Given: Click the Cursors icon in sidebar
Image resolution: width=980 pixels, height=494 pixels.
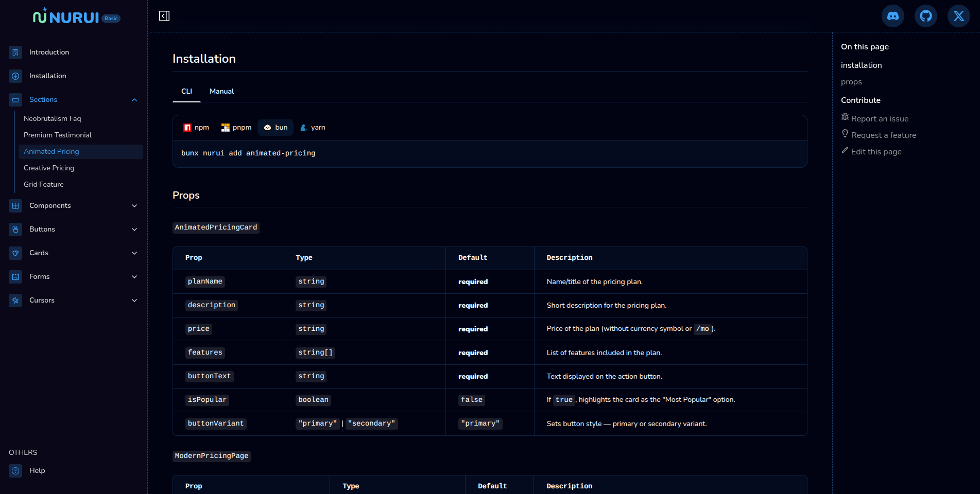Looking at the screenshot, I should pos(15,301).
